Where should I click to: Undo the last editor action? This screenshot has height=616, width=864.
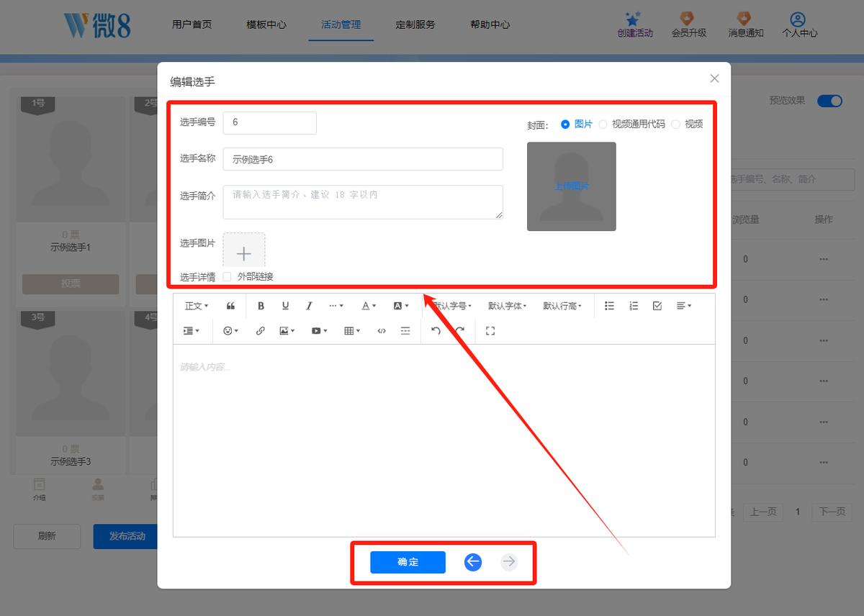pyautogui.click(x=436, y=331)
